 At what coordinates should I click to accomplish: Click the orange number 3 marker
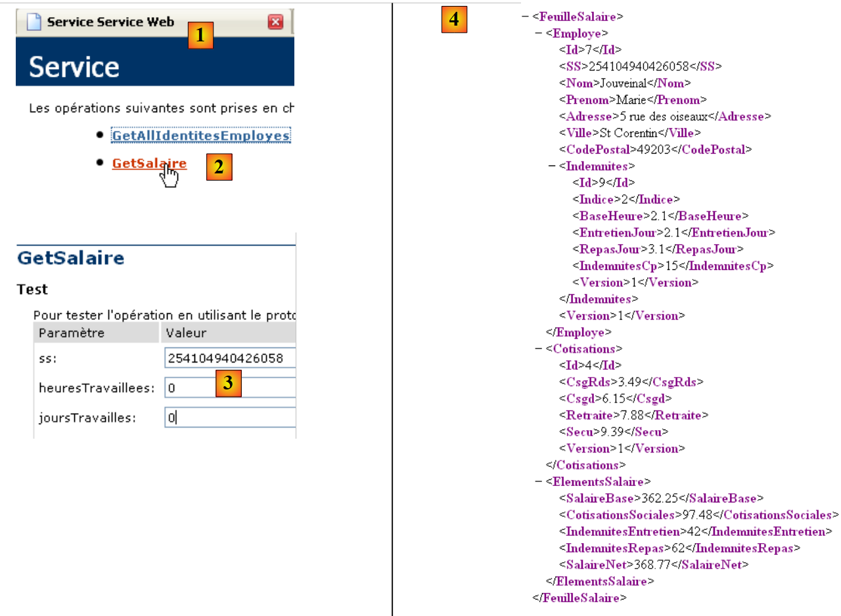(x=228, y=384)
